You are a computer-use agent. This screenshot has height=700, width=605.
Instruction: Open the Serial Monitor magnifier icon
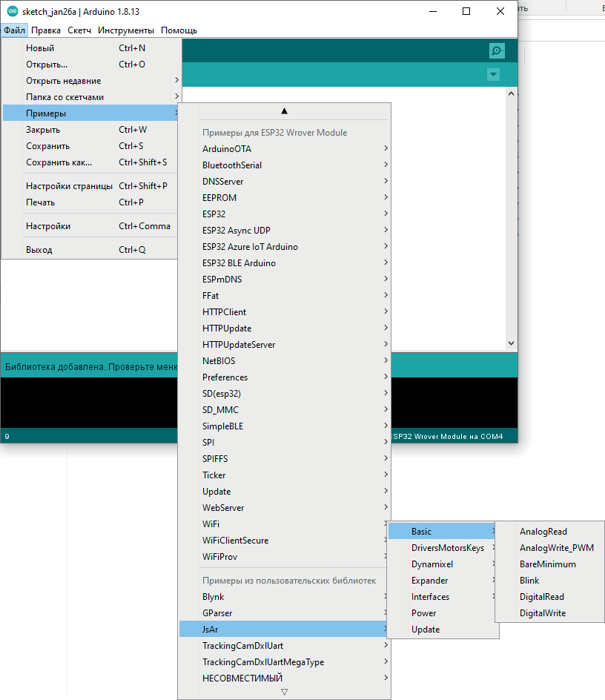point(496,50)
